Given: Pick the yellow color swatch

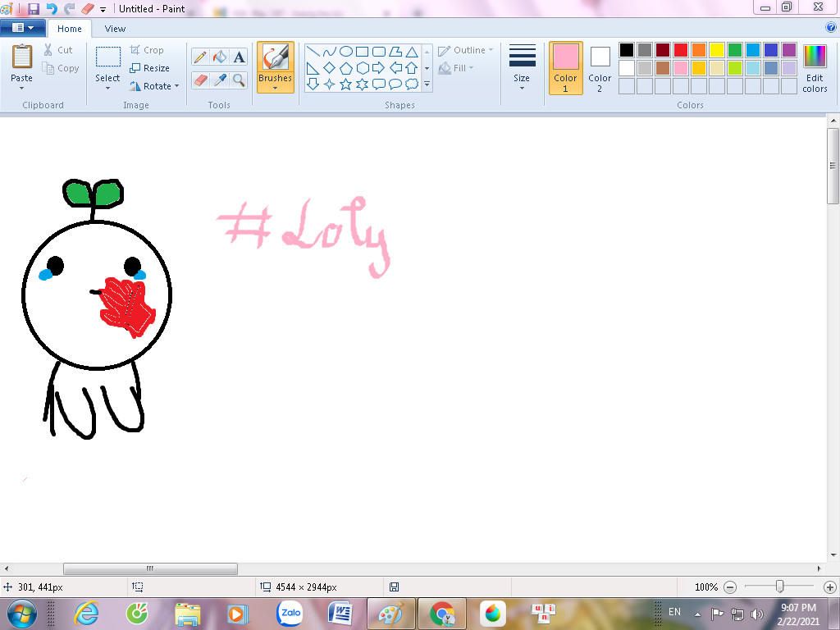Looking at the screenshot, I should tap(717, 50).
